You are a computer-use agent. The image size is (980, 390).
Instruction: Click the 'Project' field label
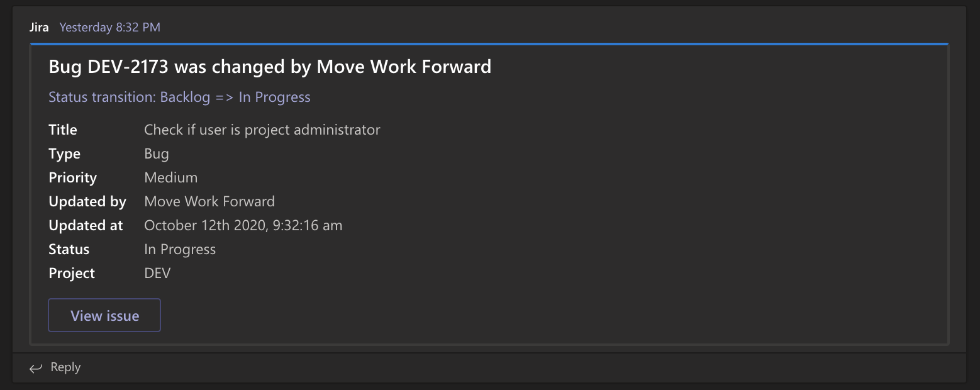tap(72, 273)
